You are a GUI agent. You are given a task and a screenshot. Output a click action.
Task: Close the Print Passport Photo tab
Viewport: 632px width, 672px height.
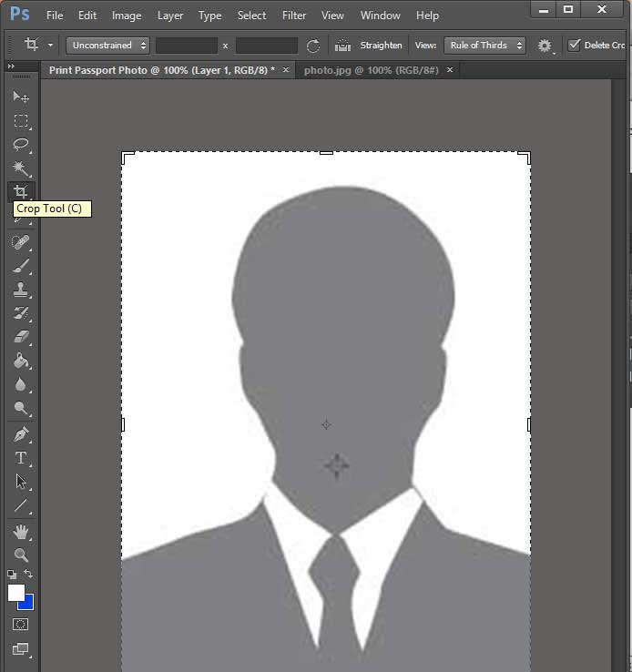[286, 69]
